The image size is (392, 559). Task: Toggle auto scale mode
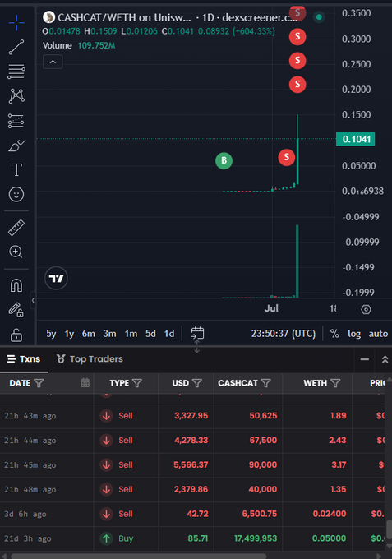pos(378,334)
